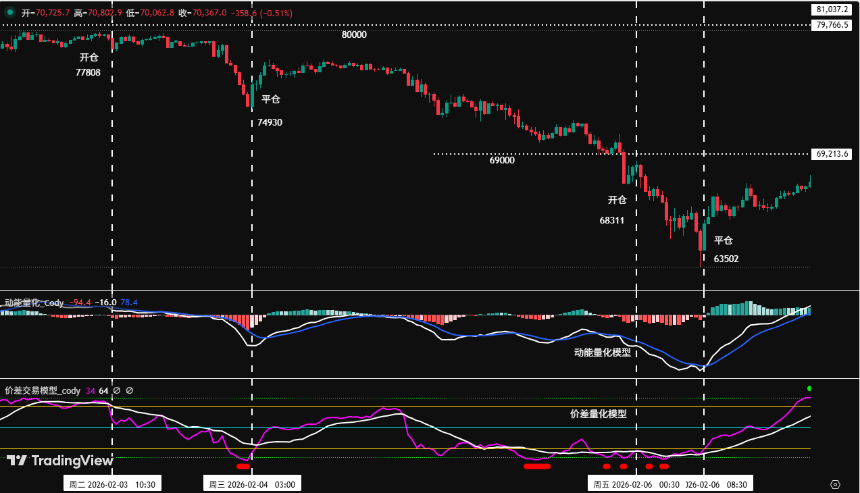The width and height of the screenshot is (860, 493).
Task: Select the 81,037.2 price label
Action: tap(831, 9)
